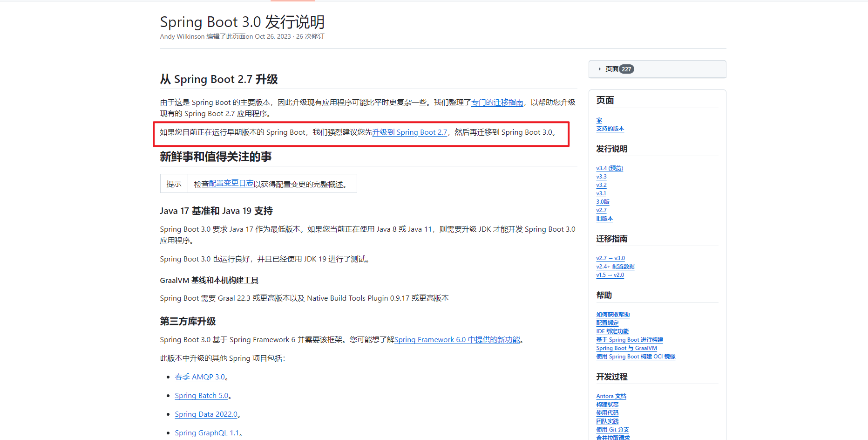Open the 配置变更日志 link
868x440 pixels.
tap(231, 184)
